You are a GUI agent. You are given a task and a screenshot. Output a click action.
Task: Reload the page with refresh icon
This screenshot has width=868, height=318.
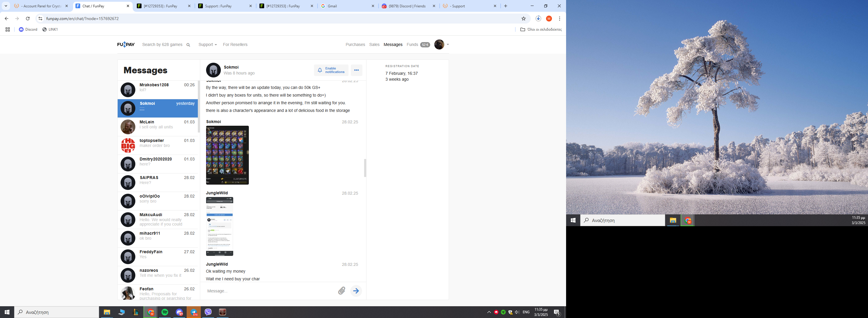click(x=28, y=19)
